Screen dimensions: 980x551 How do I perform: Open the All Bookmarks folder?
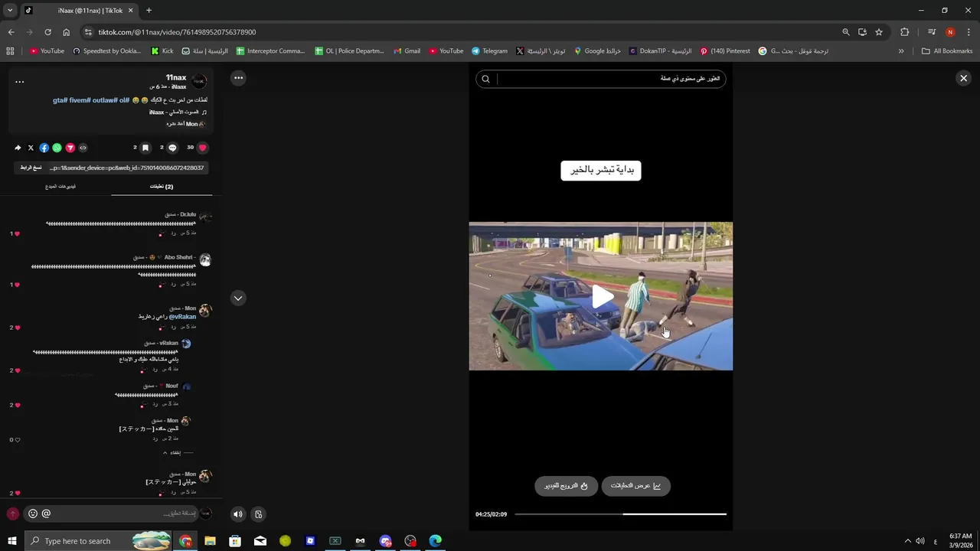click(x=947, y=51)
